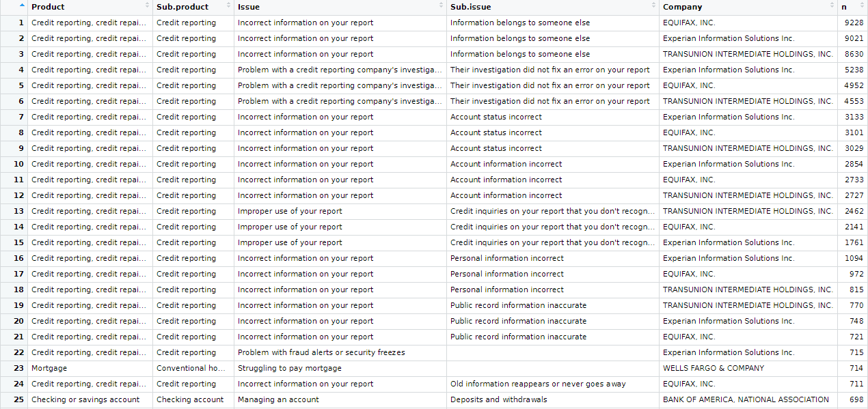The width and height of the screenshot is (868, 409).
Task: Select the Checking account sub-product cell
Action: pos(190,399)
